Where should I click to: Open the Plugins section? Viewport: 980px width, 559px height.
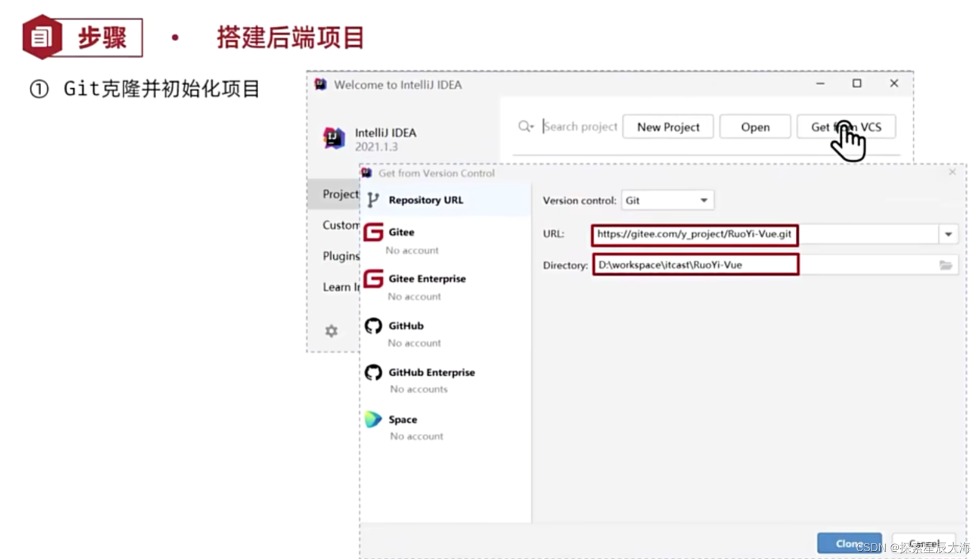point(340,256)
